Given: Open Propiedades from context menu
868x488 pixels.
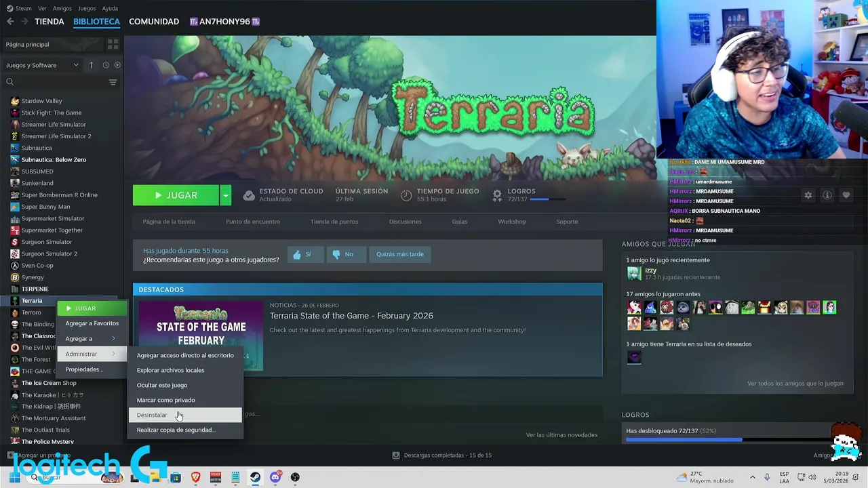Looking at the screenshot, I should pos(92,369).
